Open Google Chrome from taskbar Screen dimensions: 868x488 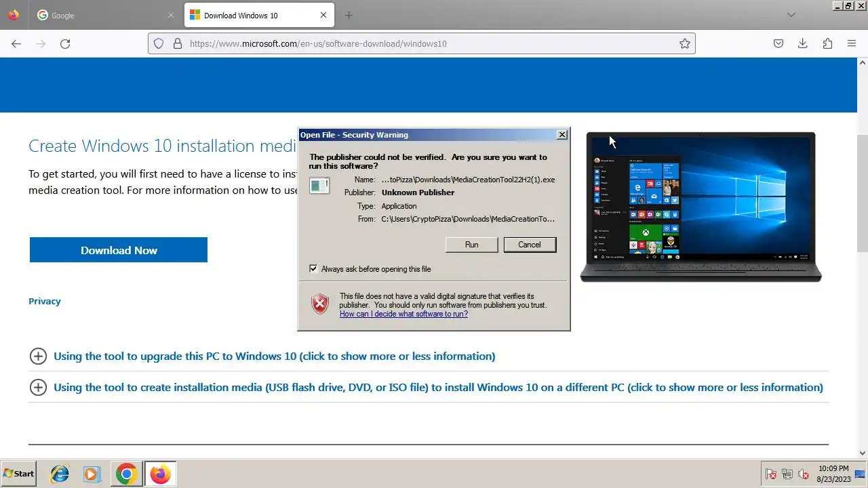126,474
